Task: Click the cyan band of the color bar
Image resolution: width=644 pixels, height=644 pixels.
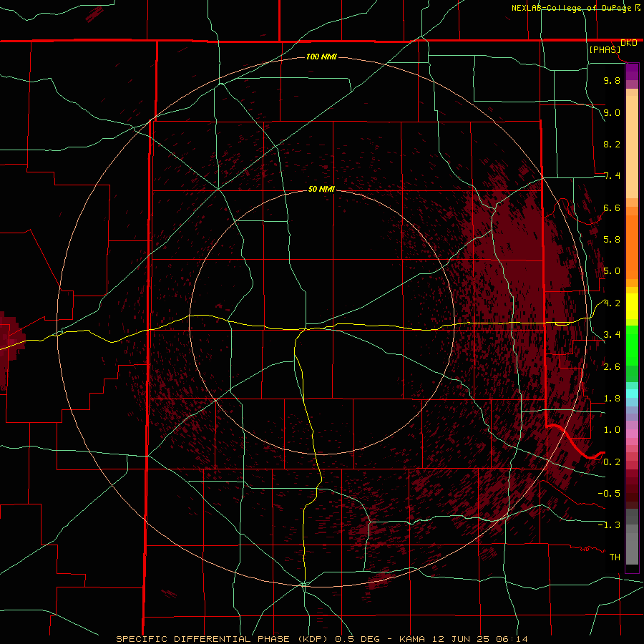Action: (x=632, y=394)
